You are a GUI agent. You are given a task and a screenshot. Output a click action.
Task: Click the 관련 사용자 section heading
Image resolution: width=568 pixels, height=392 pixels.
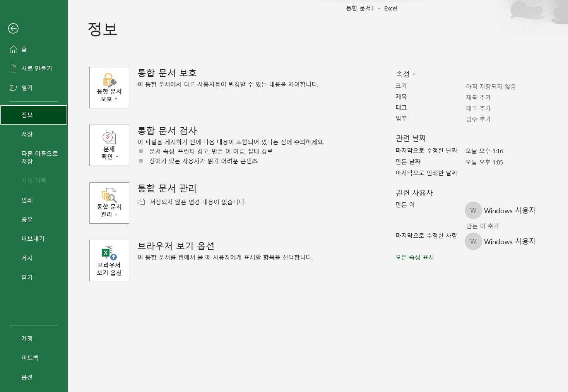(x=414, y=193)
